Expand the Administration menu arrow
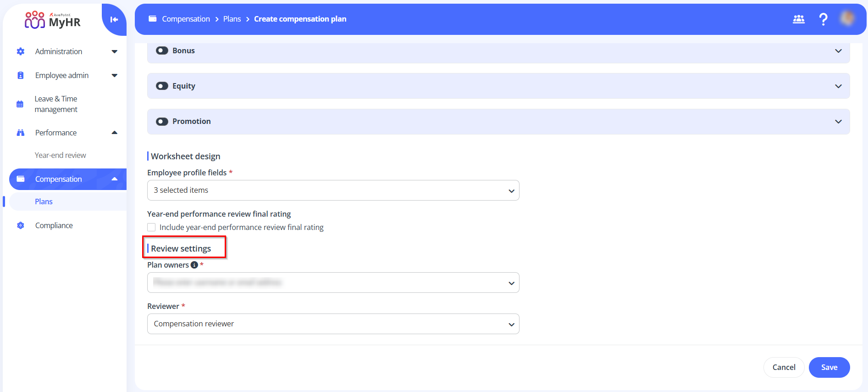 (x=115, y=51)
